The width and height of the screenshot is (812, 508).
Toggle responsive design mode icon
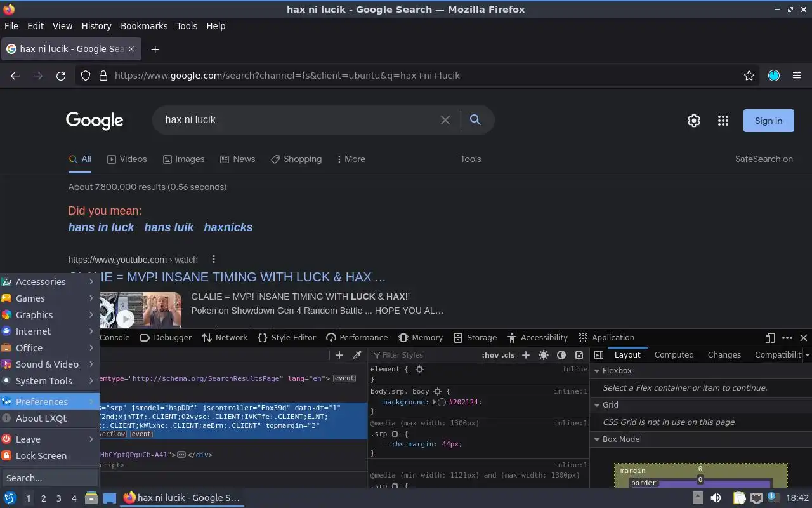(770, 338)
